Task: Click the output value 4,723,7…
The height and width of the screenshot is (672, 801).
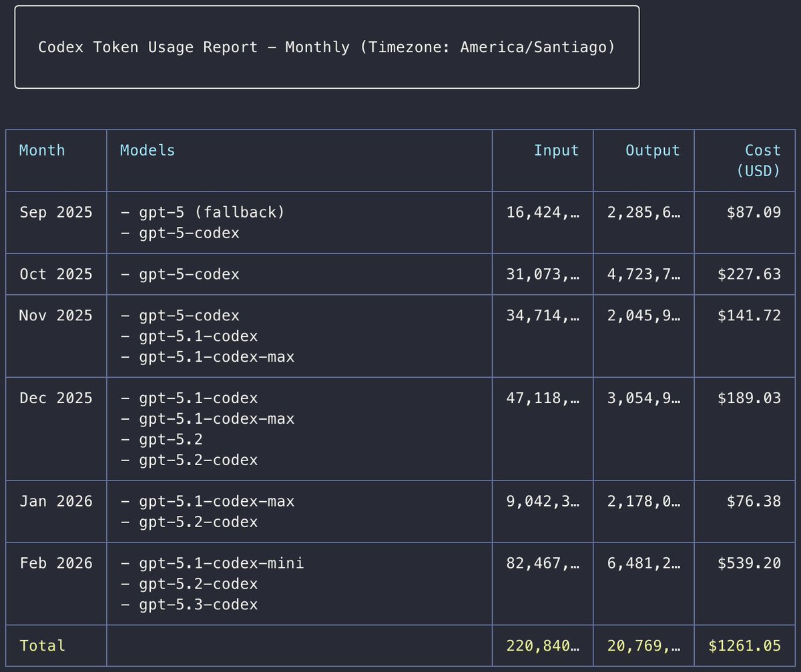Action: (644, 275)
